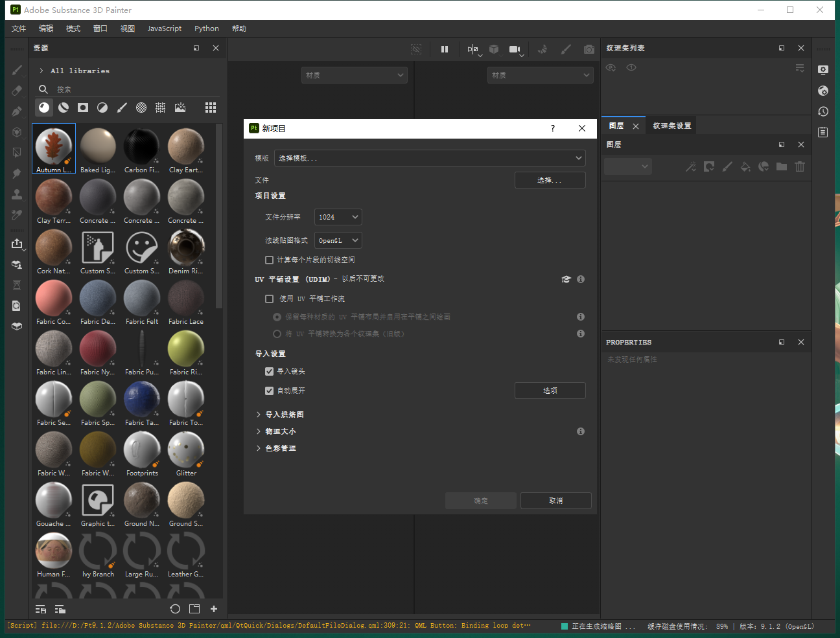840x638 pixels.
Task: Open the template selection dropdown
Action: [x=430, y=158]
